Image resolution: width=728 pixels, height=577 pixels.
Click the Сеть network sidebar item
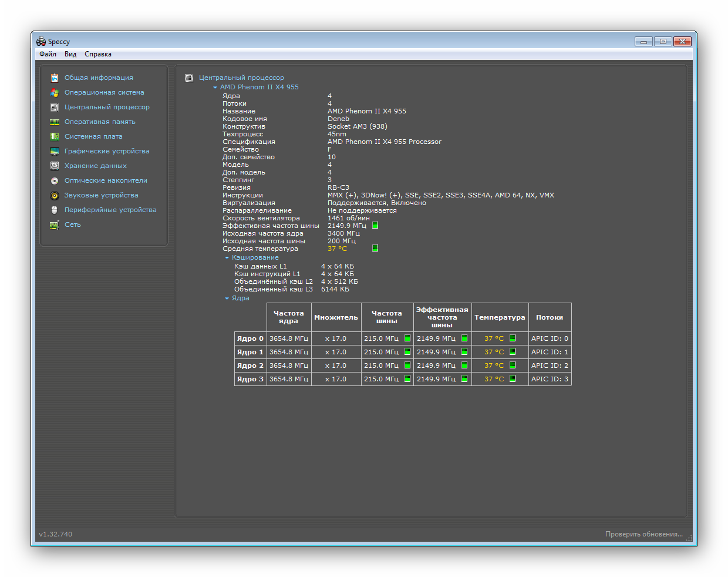pyautogui.click(x=73, y=224)
